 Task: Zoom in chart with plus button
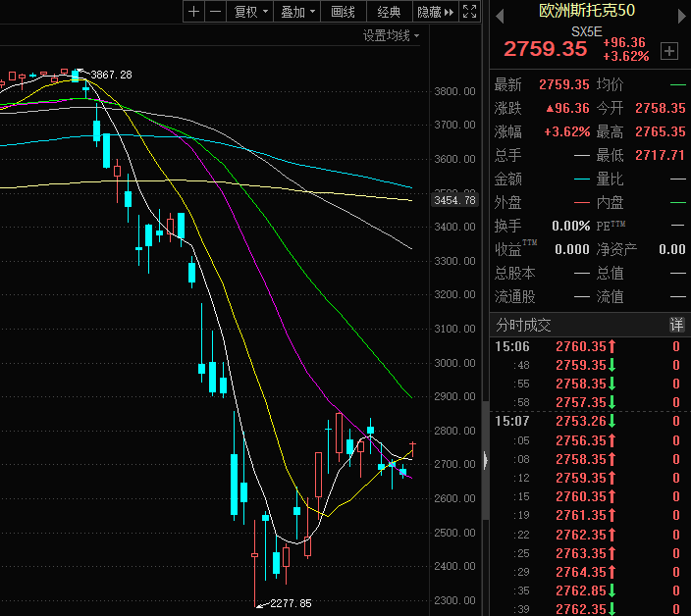click(x=193, y=12)
